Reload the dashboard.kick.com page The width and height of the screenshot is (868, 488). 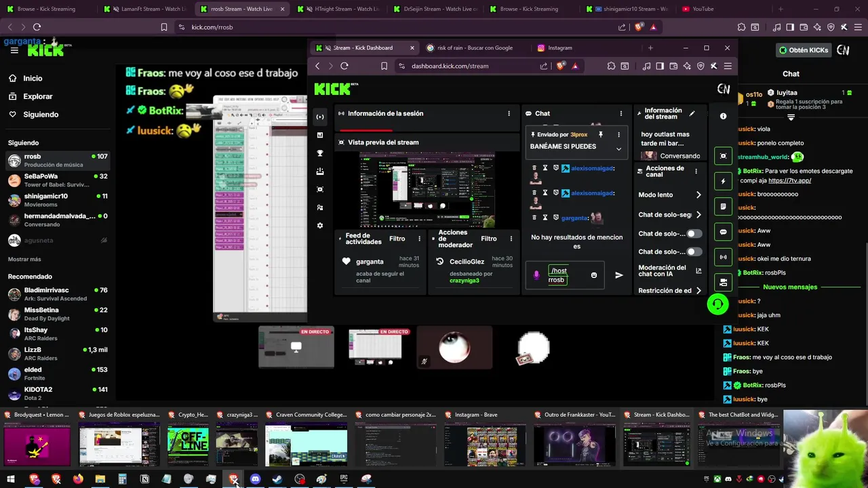pyautogui.click(x=344, y=66)
